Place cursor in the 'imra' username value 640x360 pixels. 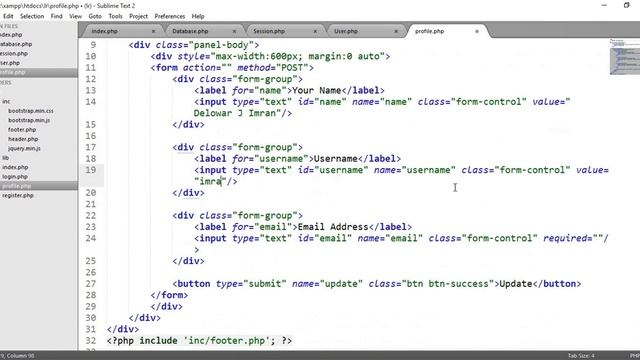tap(210, 181)
